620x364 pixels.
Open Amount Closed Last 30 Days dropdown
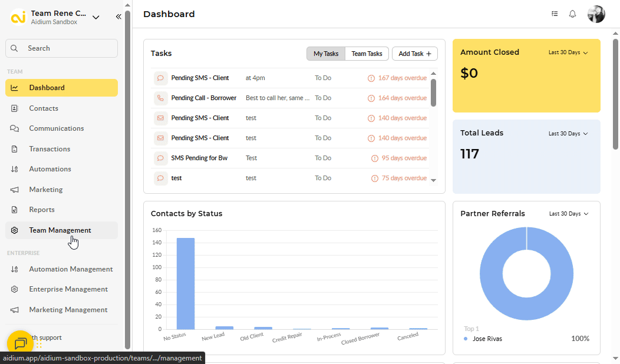[x=568, y=52]
